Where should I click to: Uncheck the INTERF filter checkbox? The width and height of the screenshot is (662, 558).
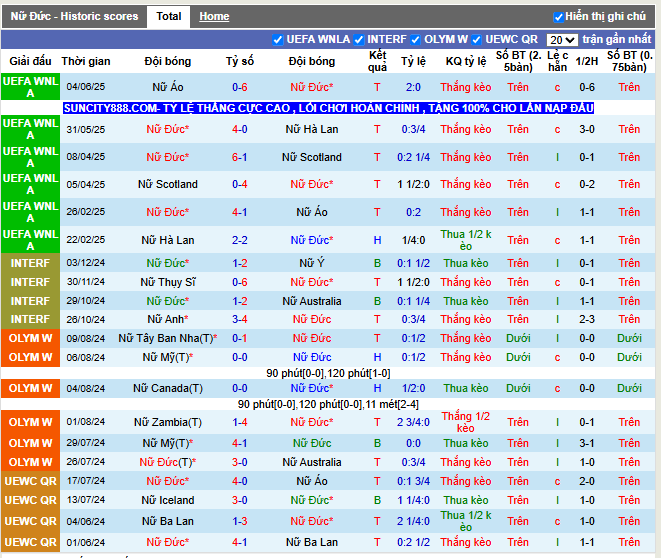pos(358,40)
